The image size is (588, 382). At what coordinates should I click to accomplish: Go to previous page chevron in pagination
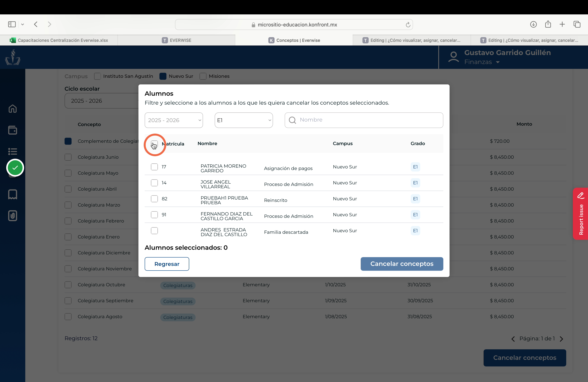[513, 339]
